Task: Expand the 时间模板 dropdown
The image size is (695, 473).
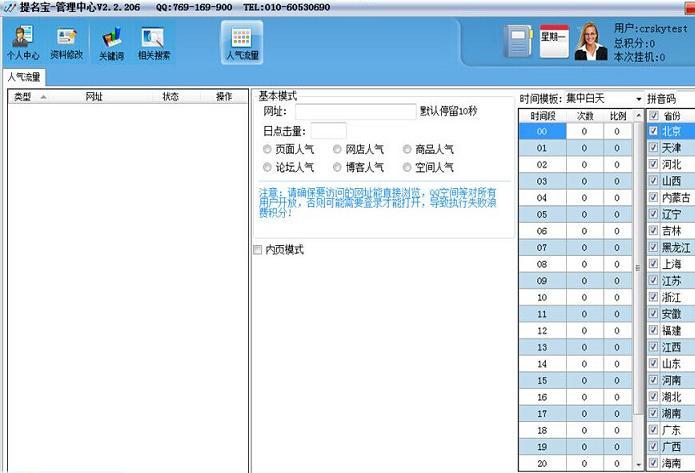Action: (x=638, y=99)
